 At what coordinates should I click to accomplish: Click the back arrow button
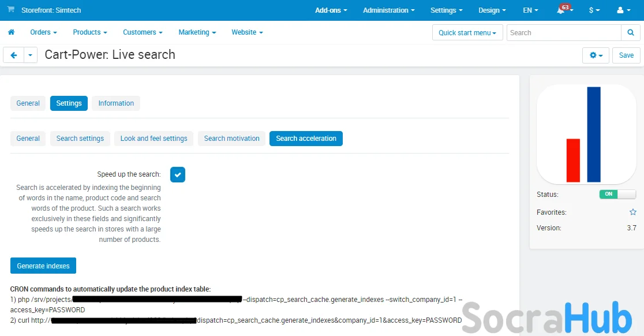tap(13, 55)
